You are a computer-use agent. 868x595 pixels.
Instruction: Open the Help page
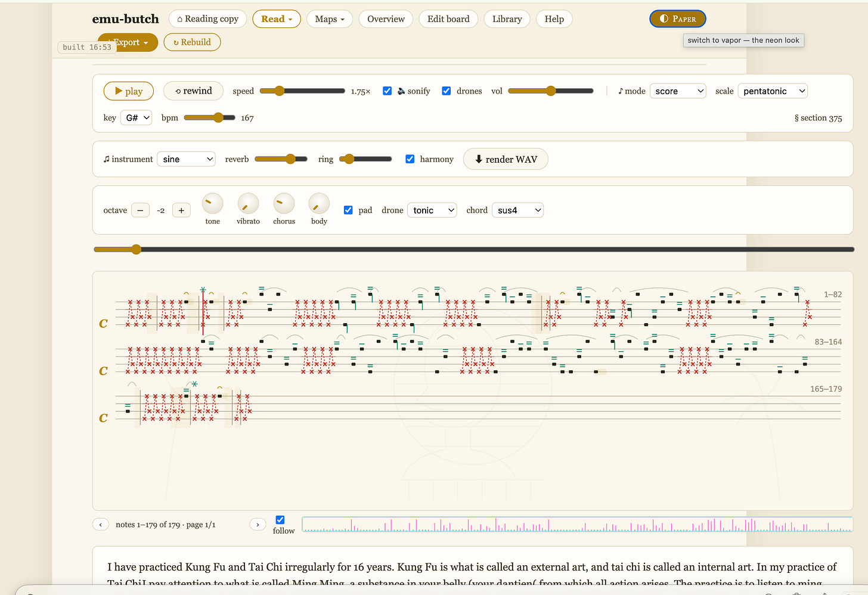[554, 19]
